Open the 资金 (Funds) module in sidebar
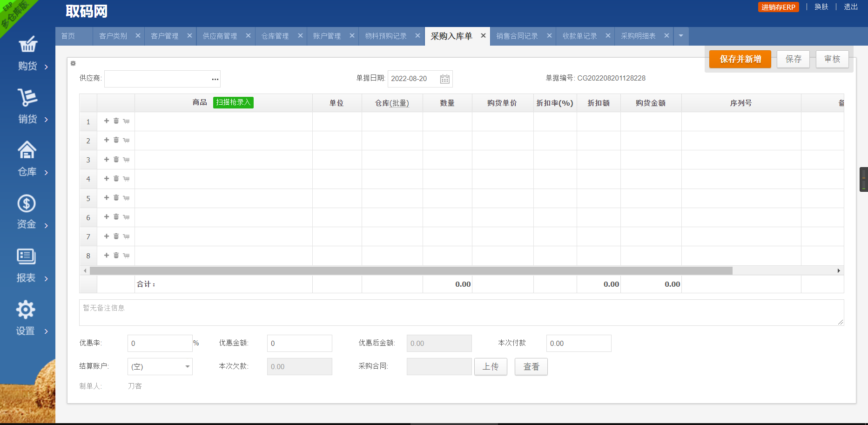Viewport: 868px width, 425px height. point(28,212)
